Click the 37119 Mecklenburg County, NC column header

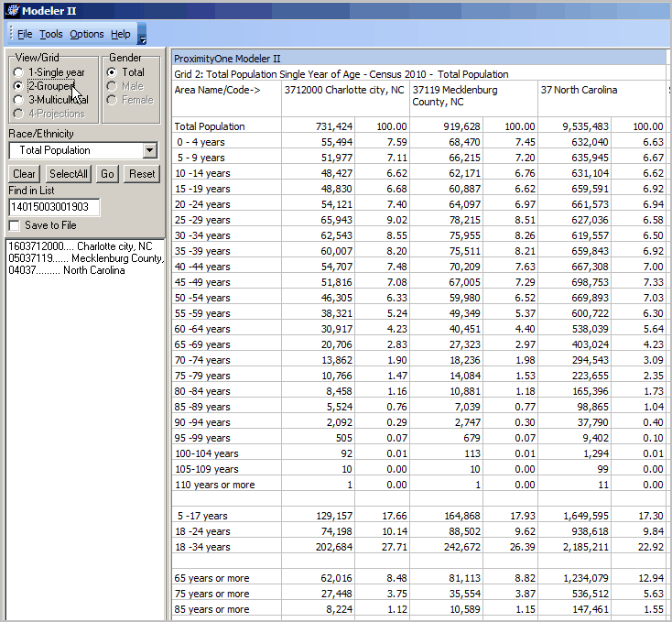473,98
